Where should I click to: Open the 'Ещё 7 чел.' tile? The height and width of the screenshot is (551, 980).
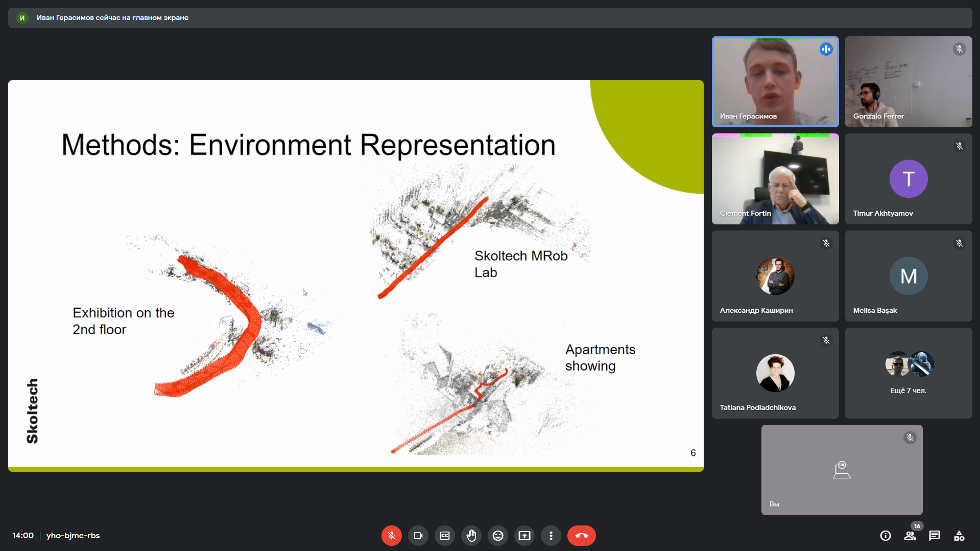pos(909,373)
